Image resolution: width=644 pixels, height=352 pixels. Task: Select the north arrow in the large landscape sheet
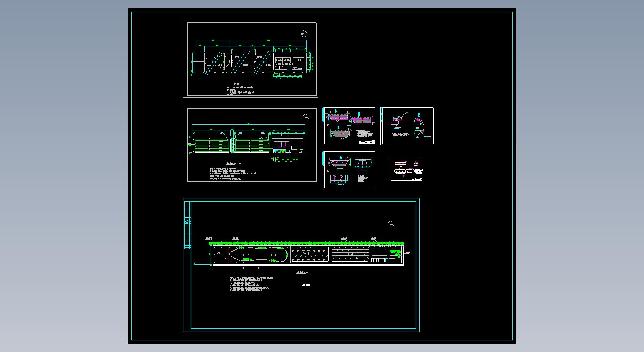tap(391, 224)
